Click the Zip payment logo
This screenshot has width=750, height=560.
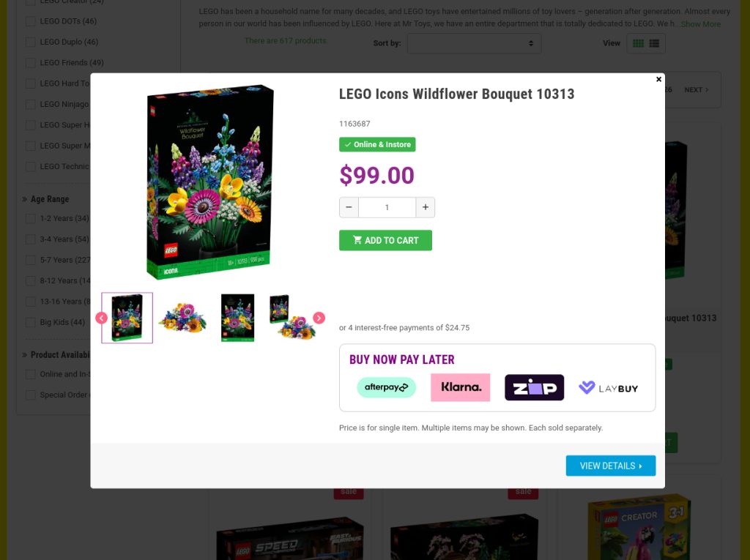coord(534,387)
